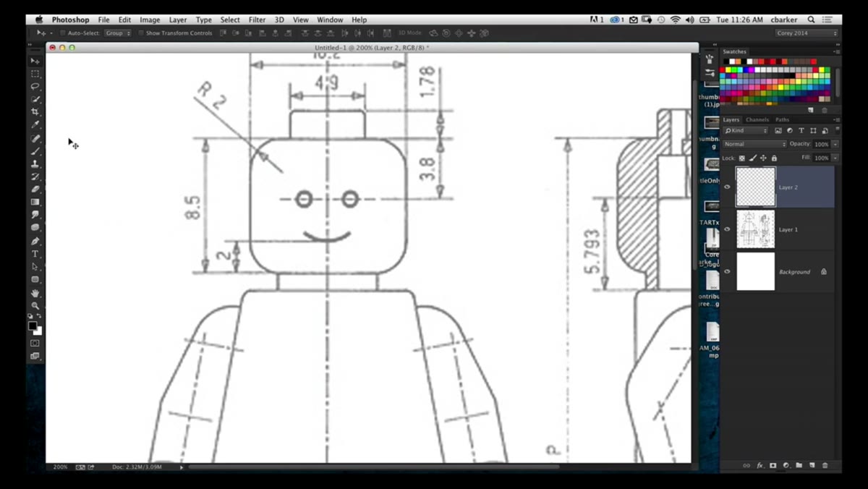Click the foreground color box
This screenshot has width=868, height=489.
[33, 326]
